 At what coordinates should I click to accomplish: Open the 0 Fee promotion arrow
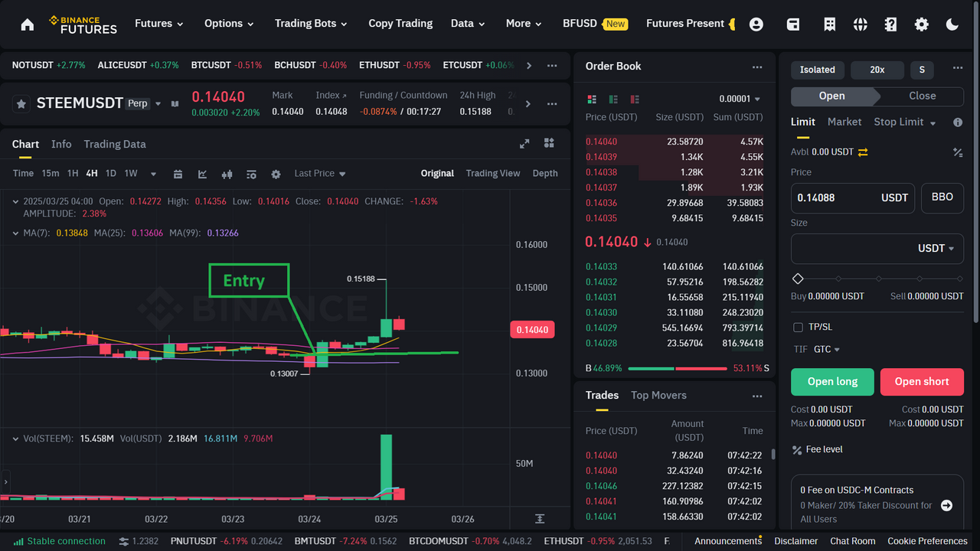click(x=946, y=506)
